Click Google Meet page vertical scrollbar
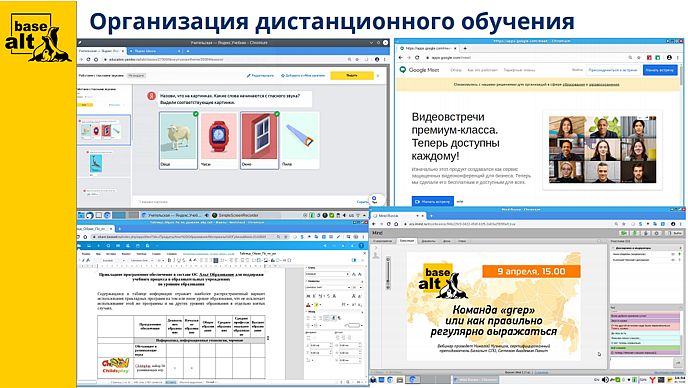This screenshot has width=688, height=388. (681, 75)
